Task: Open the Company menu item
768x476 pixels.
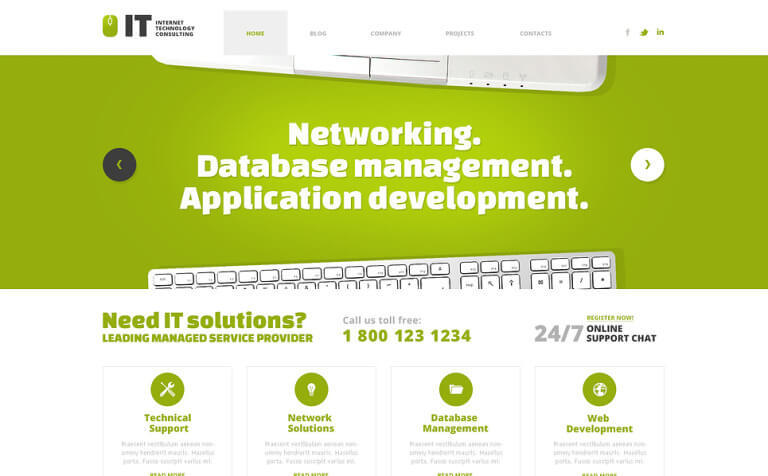Action: click(x=386, y=33)
